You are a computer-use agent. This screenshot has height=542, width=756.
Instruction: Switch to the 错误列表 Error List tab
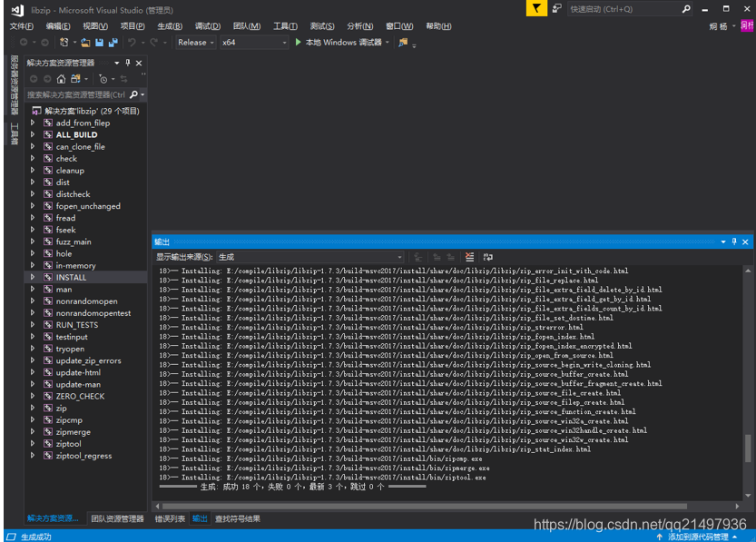pyautogui.click(x=171, y=519)
